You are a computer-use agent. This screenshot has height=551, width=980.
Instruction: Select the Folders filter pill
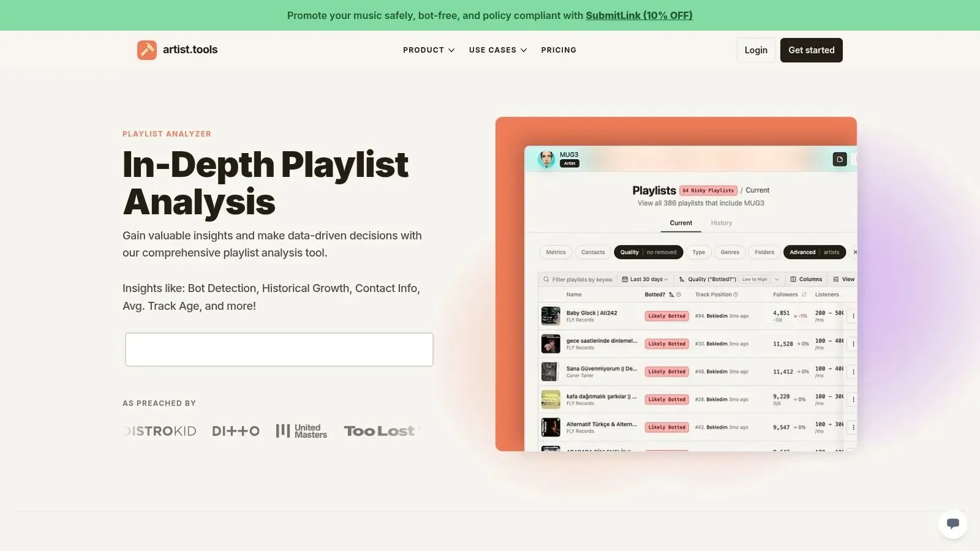764,252
